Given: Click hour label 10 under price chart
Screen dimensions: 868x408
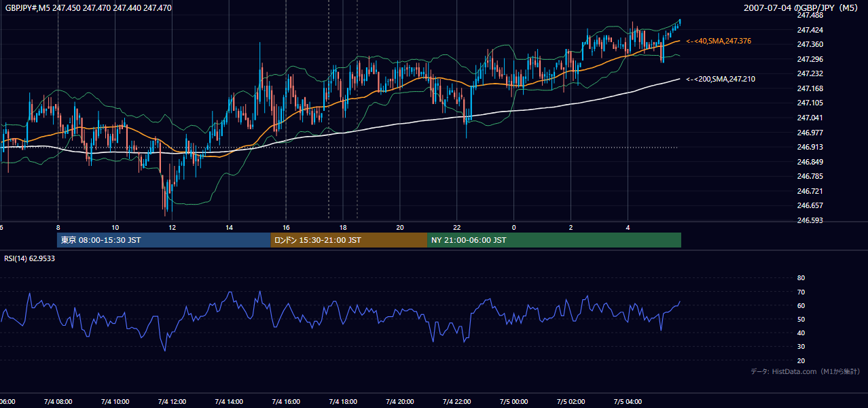Looking at the screenshot, I should click(x=115, y=227).
